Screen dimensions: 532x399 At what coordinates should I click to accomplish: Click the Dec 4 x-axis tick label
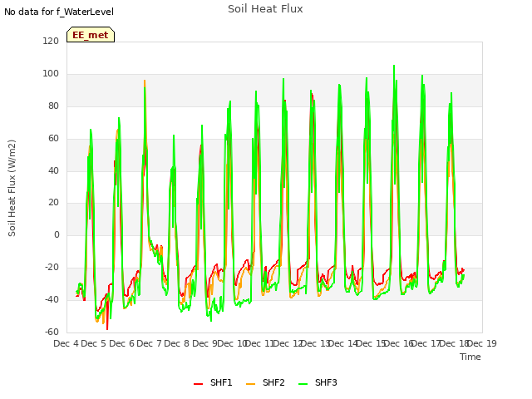coord(66,343)
